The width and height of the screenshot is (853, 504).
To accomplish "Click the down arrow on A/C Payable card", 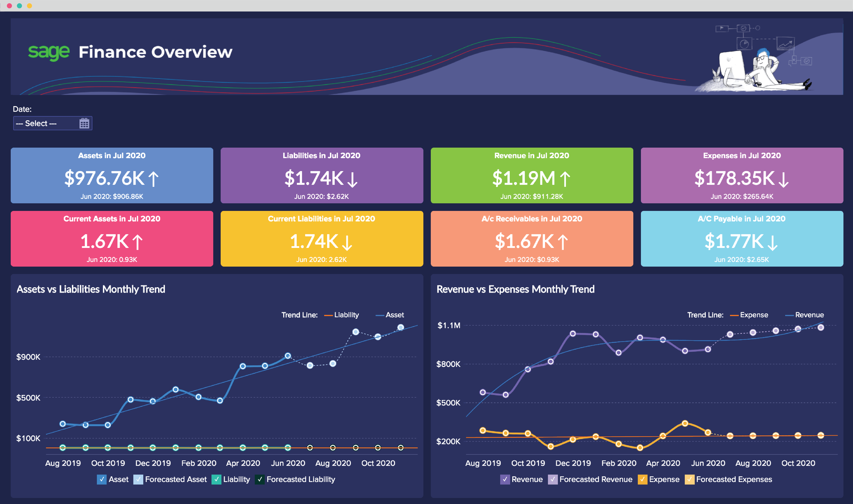I will click(x=772, y=242).
